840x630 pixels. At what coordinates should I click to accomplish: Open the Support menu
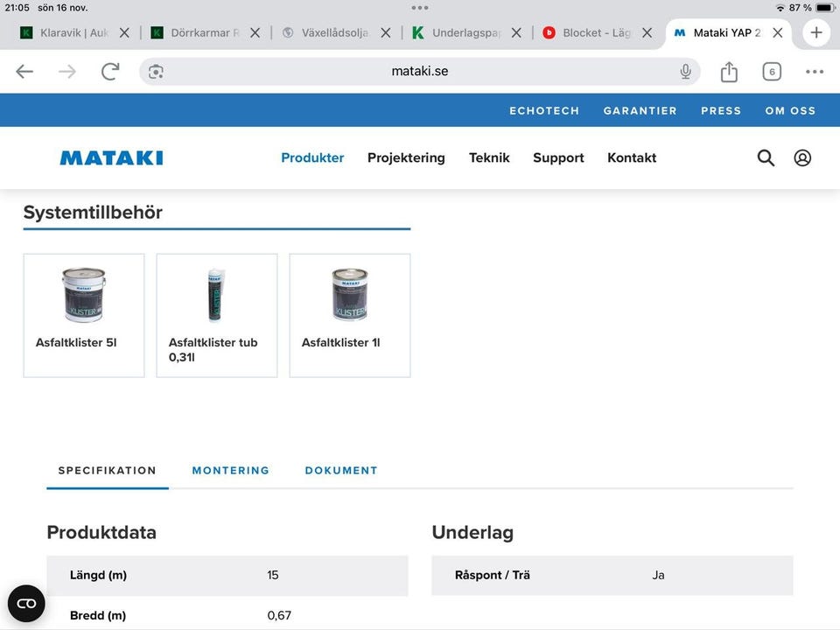[x=558, y=158]
